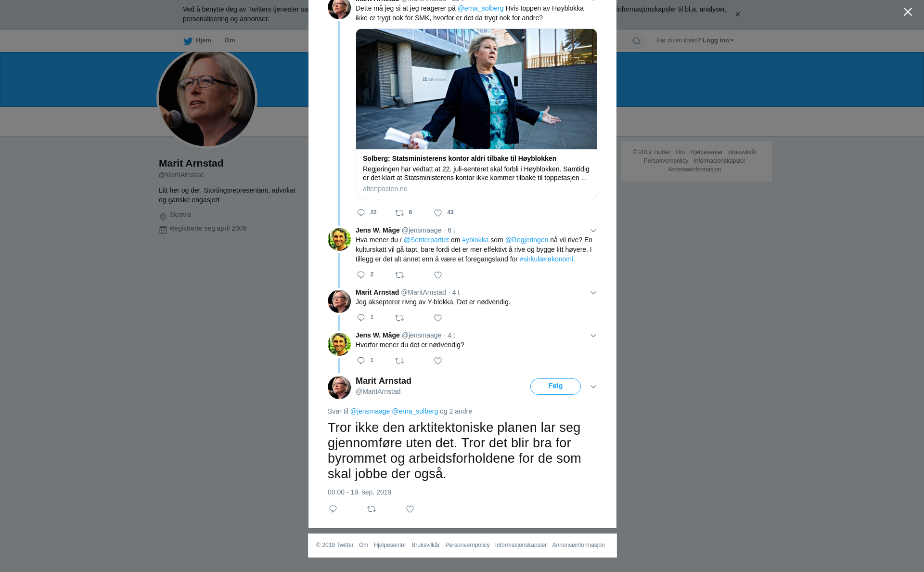Open the Om item in top navigation
Screen dimensions: 924x572
pyautogui.click(x=230, y=40)
